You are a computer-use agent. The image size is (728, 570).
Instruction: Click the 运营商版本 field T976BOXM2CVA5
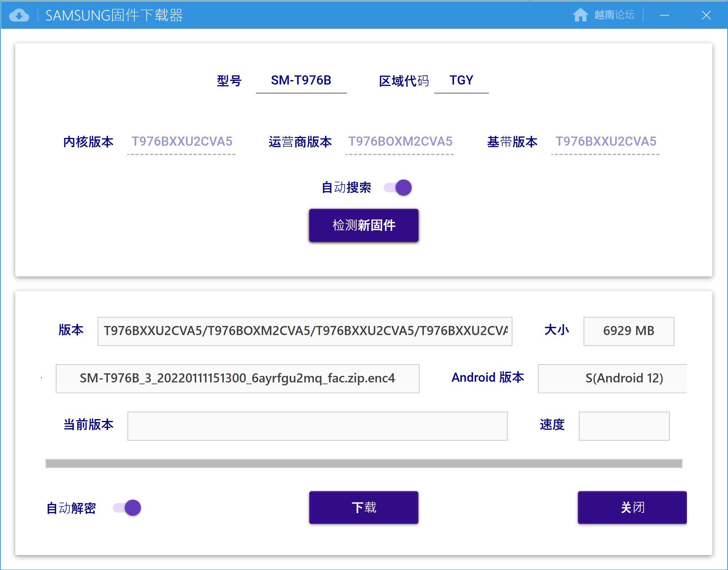tap(400, 142)
